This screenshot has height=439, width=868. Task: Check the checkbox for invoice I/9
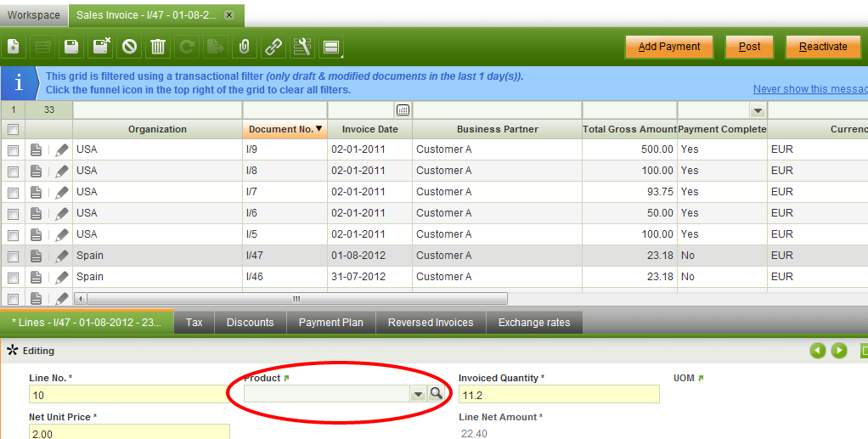pos(13,149)
